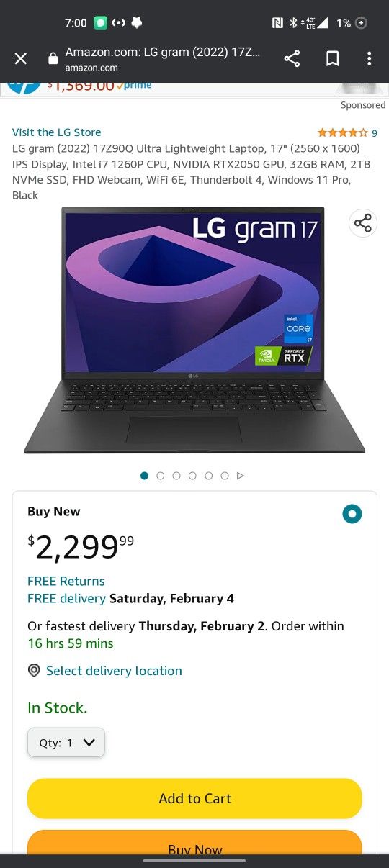Open the FREE Returns link

click(x=66, y=581)
